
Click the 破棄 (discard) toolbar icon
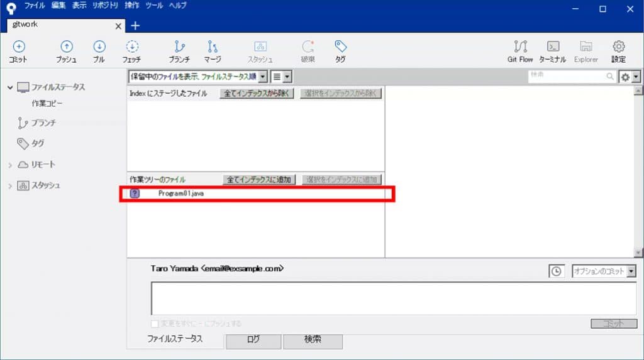point(308,46)
